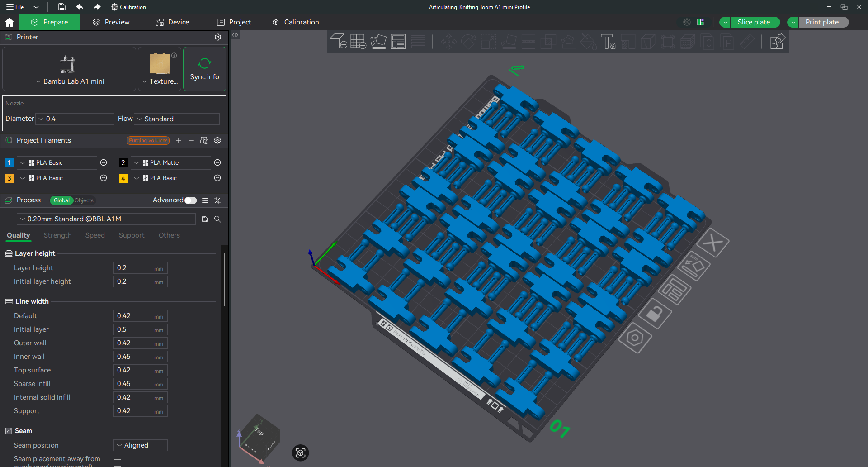This screenshot has width=868, height=467.
Task: Open filament 2 PLA Matte dropdown
Action: [170, 163]
